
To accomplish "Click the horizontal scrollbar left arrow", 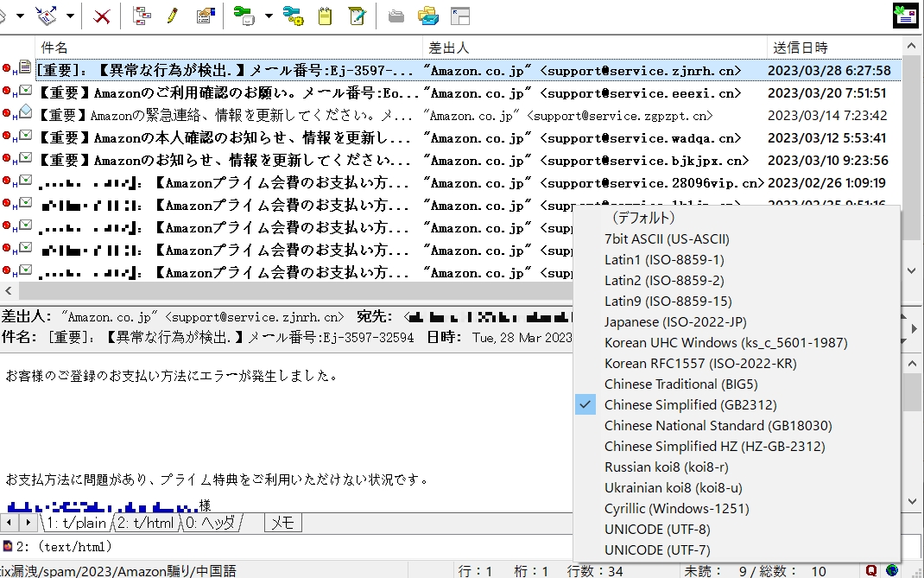I will coord(9,290).
